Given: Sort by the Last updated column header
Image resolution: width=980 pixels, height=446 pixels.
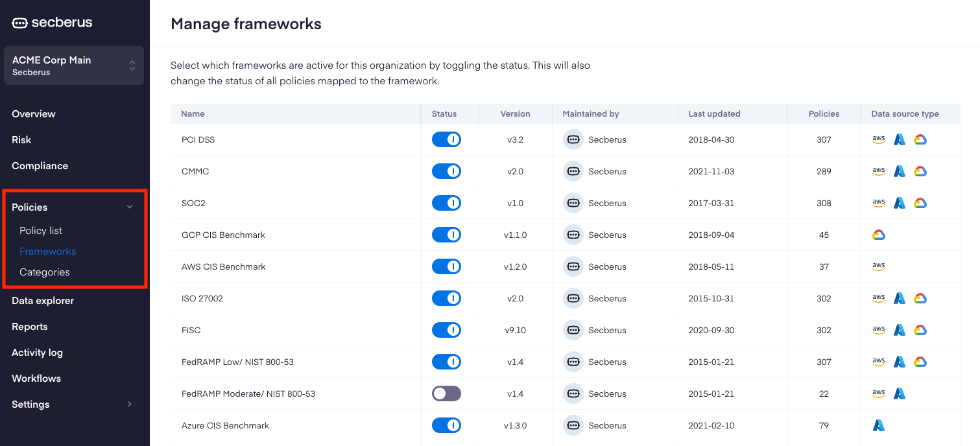Looking at the screenshot, I should [714, 113].
